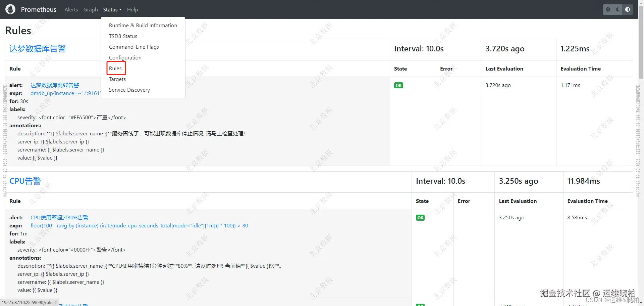Viewport: 644px width, 306px height.
Task: Enable dark theme with the moon icon
Action: [618, 9]
